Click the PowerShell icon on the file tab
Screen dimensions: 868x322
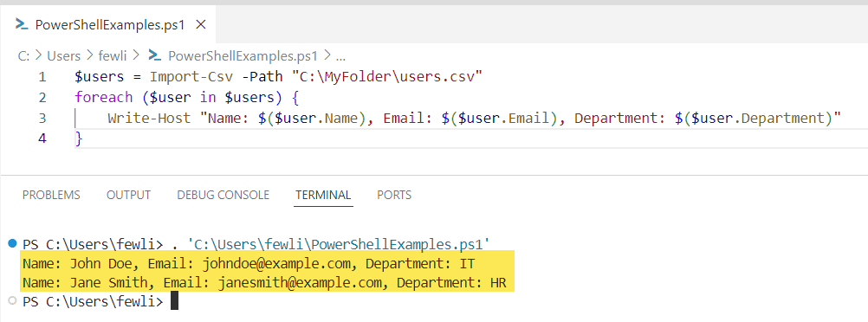click(x=23, y=24)
